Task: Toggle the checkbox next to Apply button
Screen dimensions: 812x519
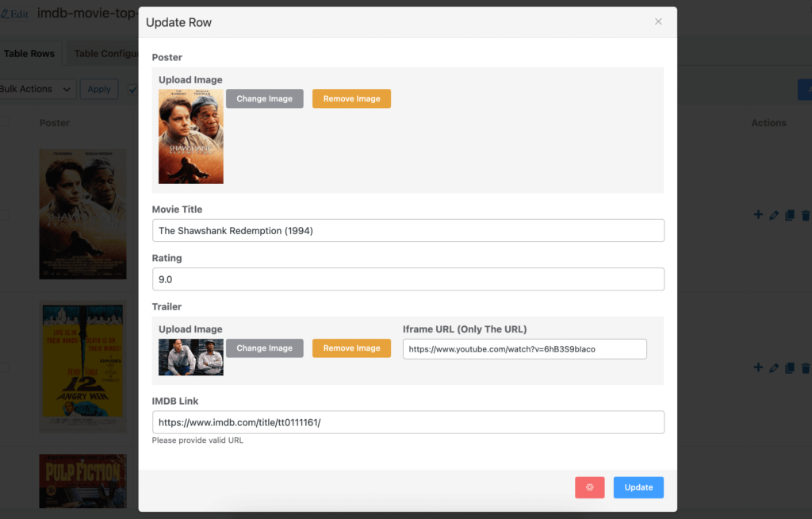Action: [133, 89]
